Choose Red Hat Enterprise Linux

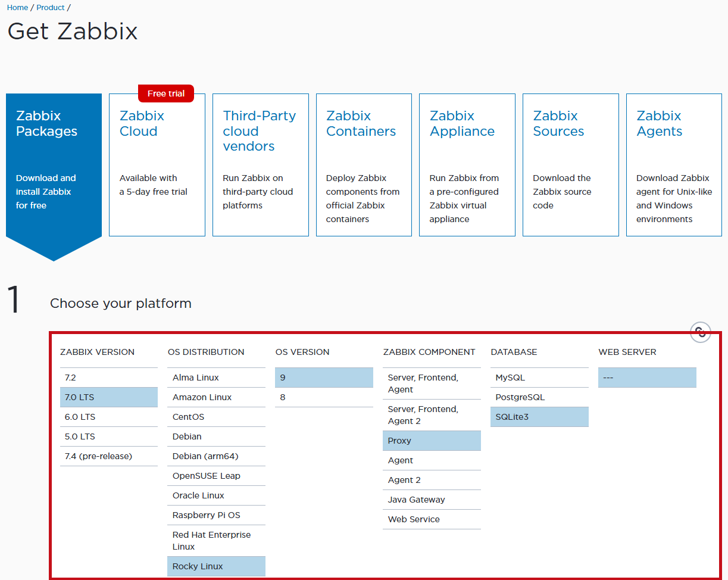(217, 541)
